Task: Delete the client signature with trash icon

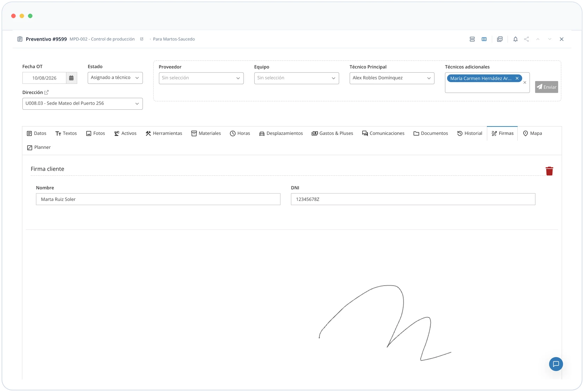Action: click(x=549, y=171)
